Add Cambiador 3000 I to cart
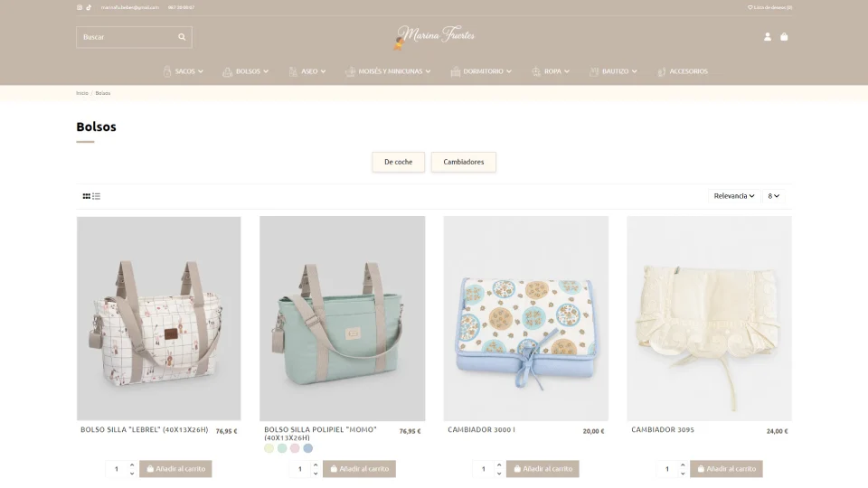 click(543, 469)
